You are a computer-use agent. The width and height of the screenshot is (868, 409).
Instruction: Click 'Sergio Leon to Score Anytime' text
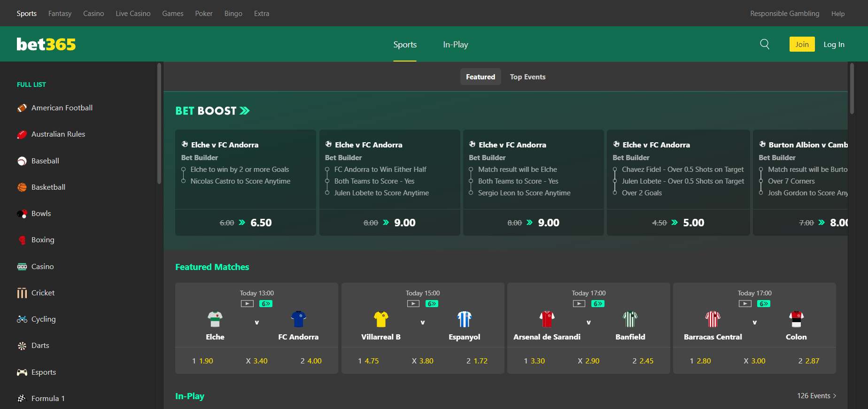(524, 193)
